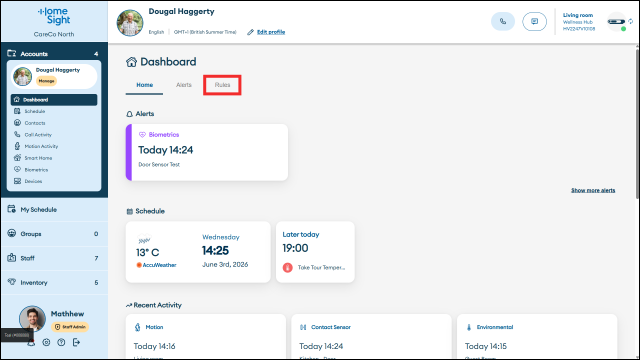This screenshot has height=360, width=640.
Task: Open the Biometrics alert card Today 14:24
Action: pyautogui.click(x=207, y=152)
